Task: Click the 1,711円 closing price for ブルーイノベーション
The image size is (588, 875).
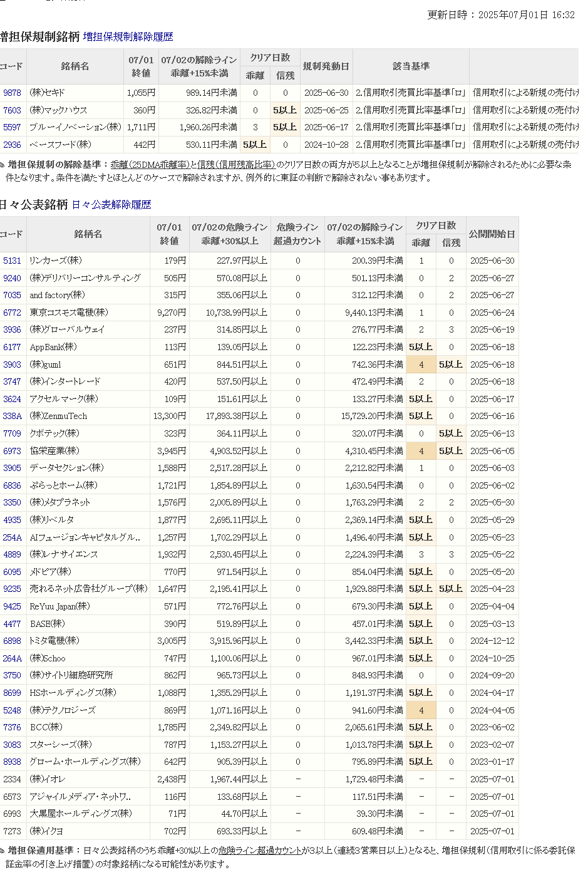Action: (141, 127)
